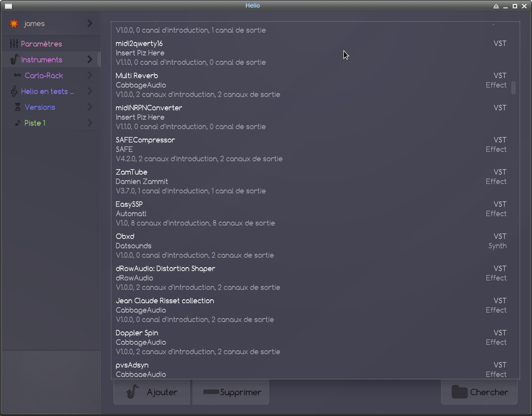This screenshot has width=532, height=416.
Task: Click the hourglass icon beside Versions
Action: 18,107
